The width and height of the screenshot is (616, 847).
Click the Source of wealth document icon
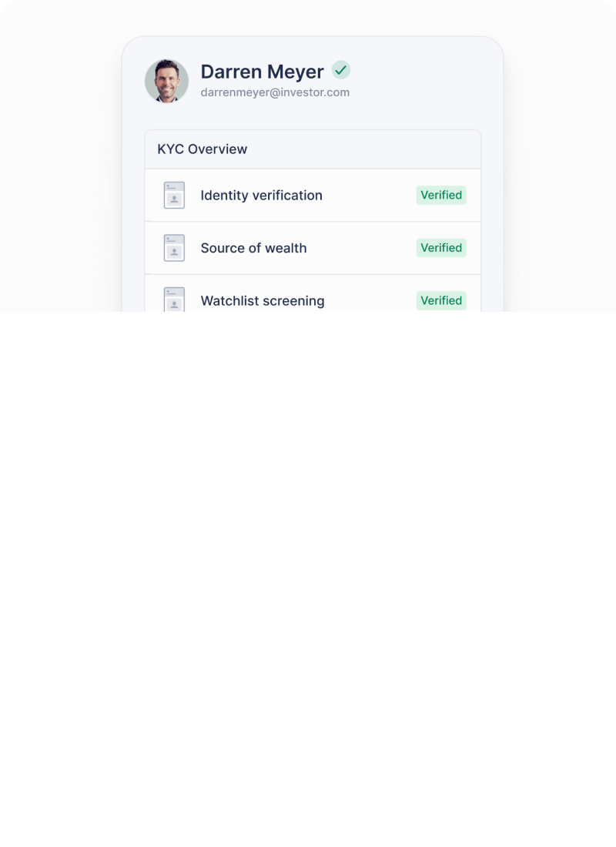coord(174,248)
